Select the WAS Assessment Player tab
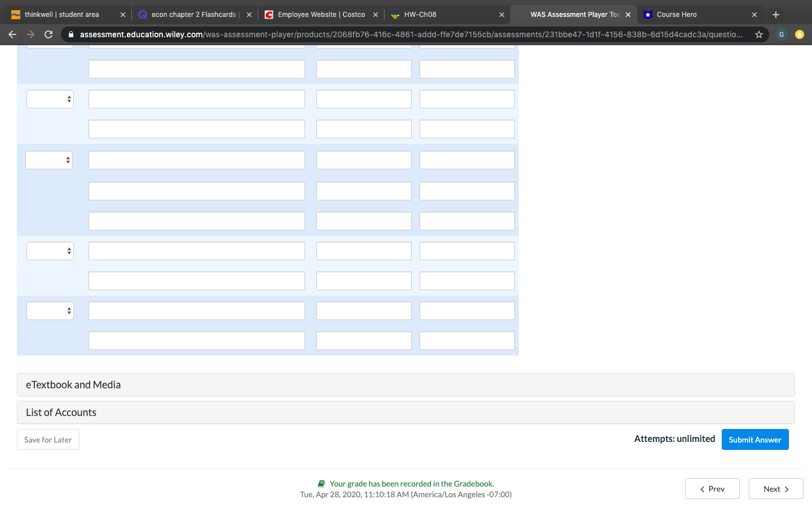This screenshot has height=508, width=812. point(573,15)
